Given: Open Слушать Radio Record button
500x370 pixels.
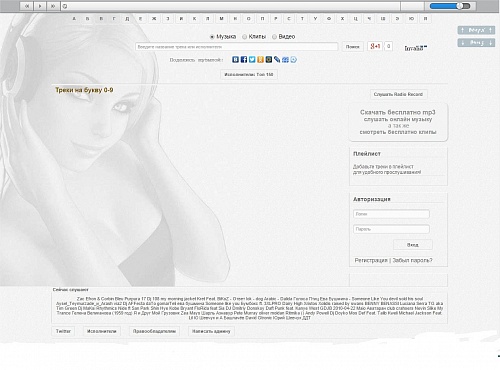Looking at the screenshot, I should click(x=398, y=94).
